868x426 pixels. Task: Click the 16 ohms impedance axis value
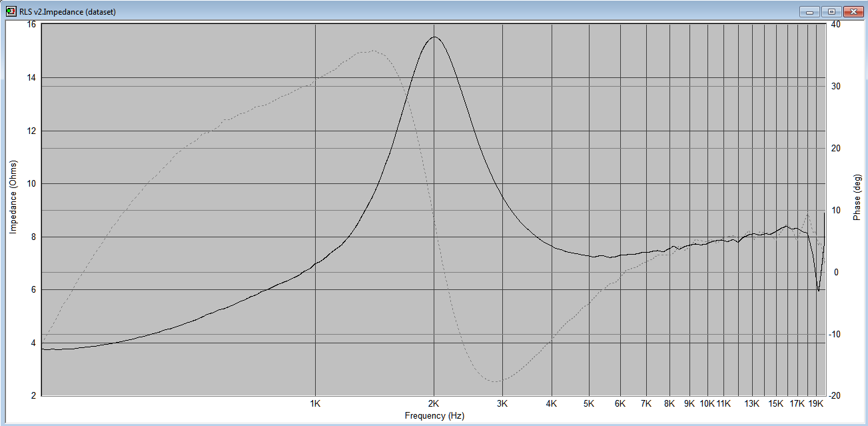click(31, 25)
